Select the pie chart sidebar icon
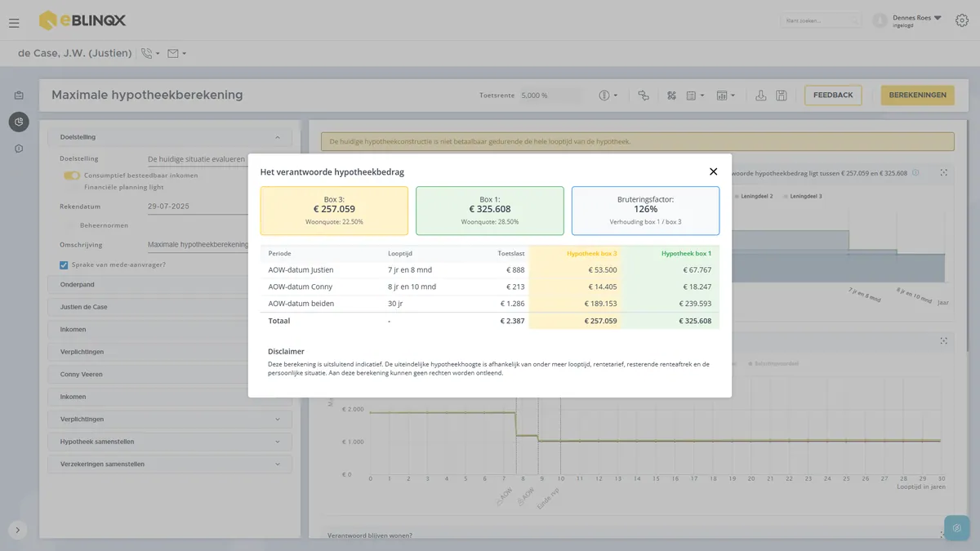The width and height of the screenshot is (980, 551). 19,122
